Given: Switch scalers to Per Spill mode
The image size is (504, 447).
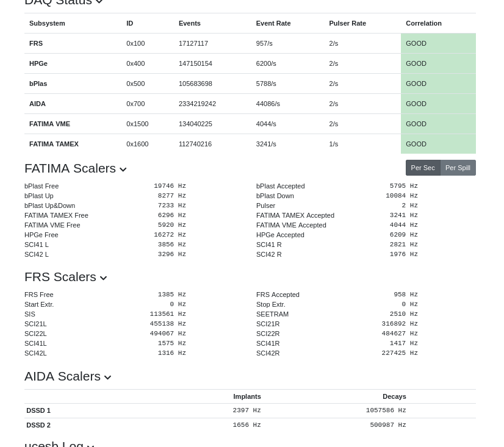Looking at the screenshot, I should pos(458,168).
